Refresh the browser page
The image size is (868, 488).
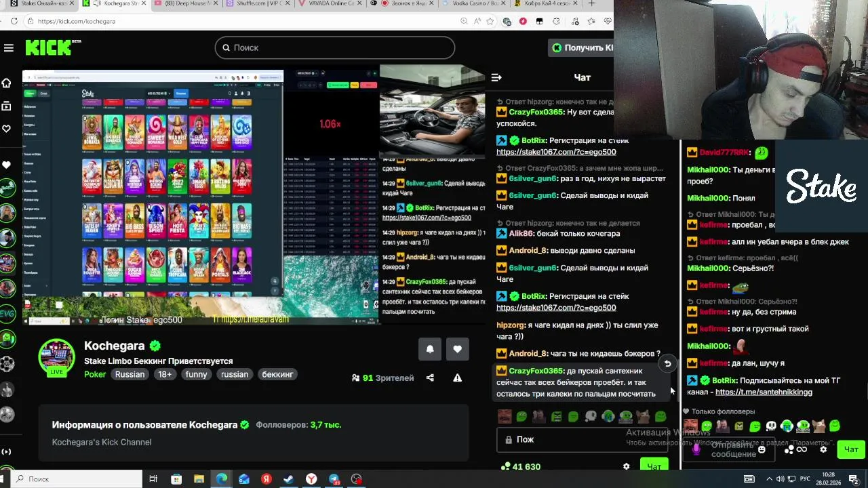pyautogui.click(x=14, y=21)
